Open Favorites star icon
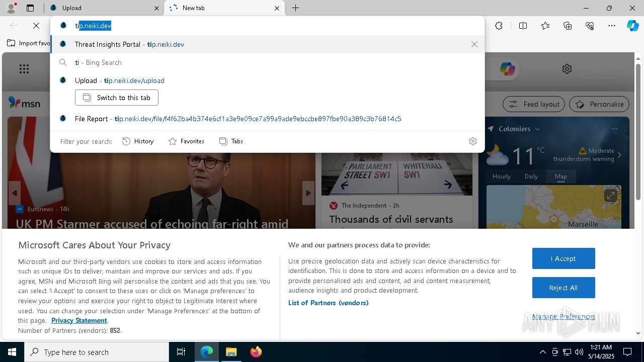 (x=545, y=26)
